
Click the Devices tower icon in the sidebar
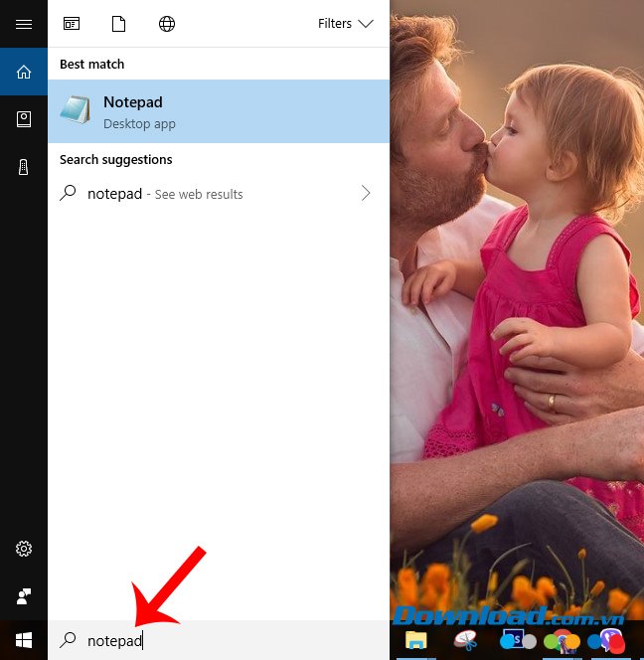point(24,167)
